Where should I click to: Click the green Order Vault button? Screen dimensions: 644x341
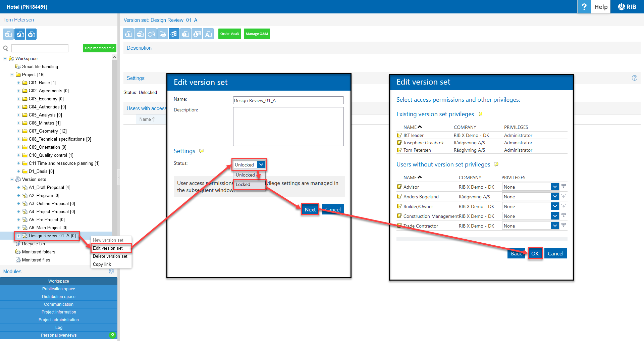[x=229, y=34]
